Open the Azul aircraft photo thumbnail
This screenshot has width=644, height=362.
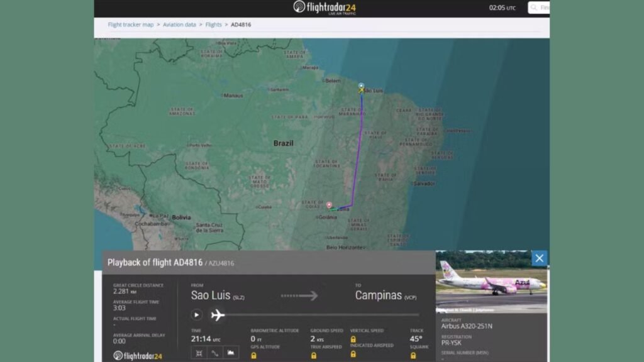(x=491, y=282)
